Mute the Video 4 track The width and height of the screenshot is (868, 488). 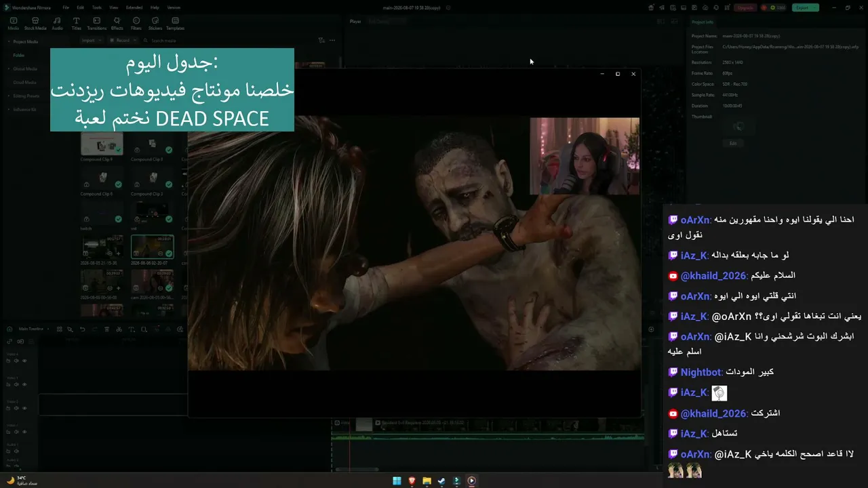point(16,361)
